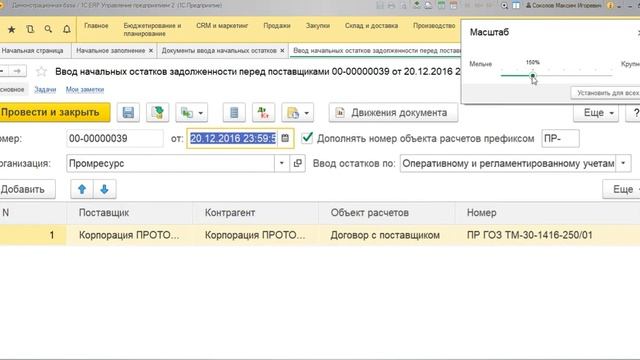This screenshot has height=360, width=640.
Task: Open the calendar picker for the date
Action: click(285, 138)
